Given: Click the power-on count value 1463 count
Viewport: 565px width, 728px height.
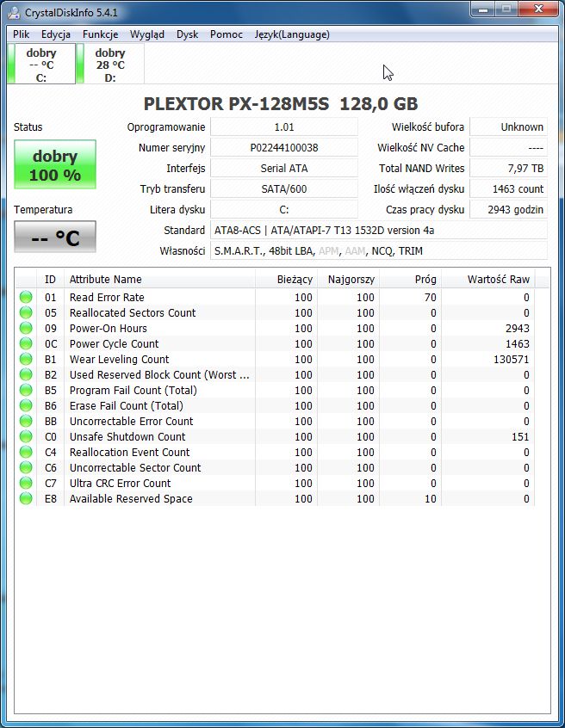Looking at the screenshot, I should coord(508,189).
